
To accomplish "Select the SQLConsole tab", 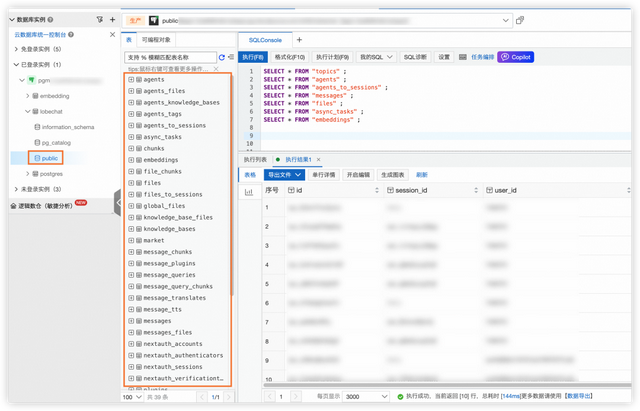I will 265,40.
